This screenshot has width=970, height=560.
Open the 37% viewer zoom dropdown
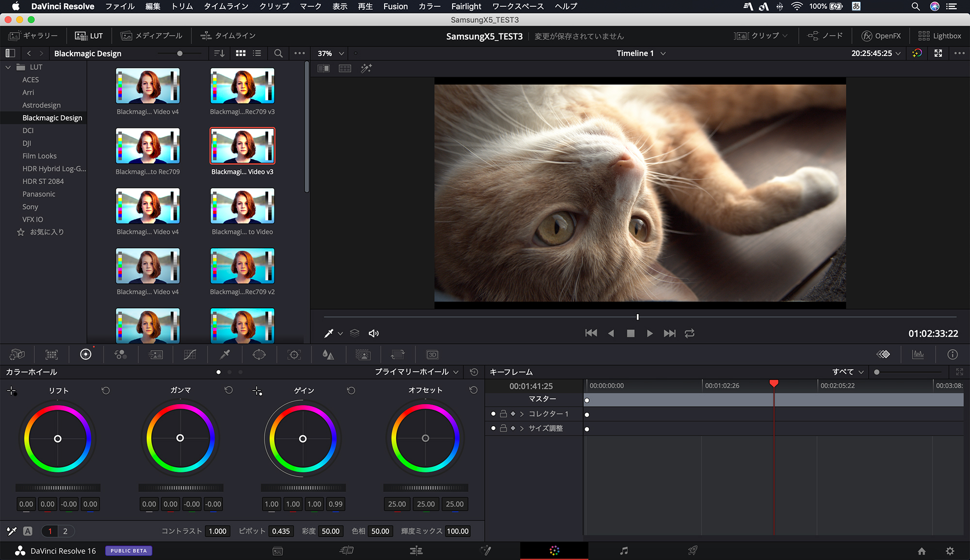pyautogui.click(x=329, y=53)
